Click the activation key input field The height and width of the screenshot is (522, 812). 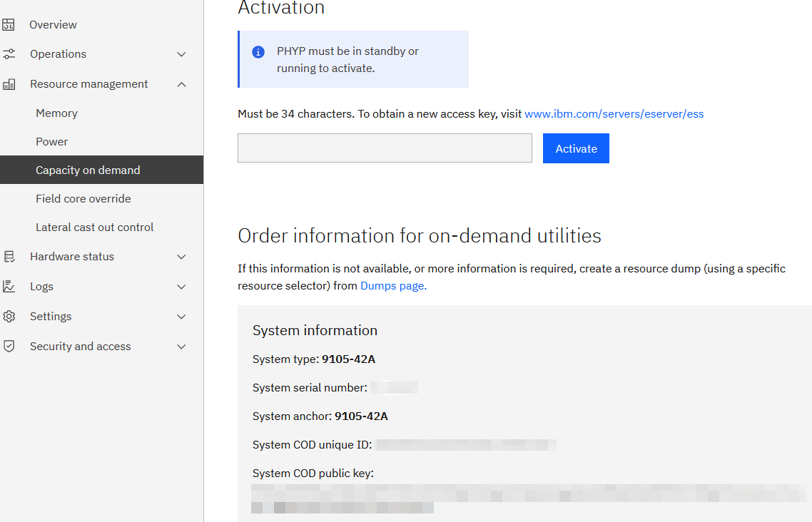coord(385,148)
